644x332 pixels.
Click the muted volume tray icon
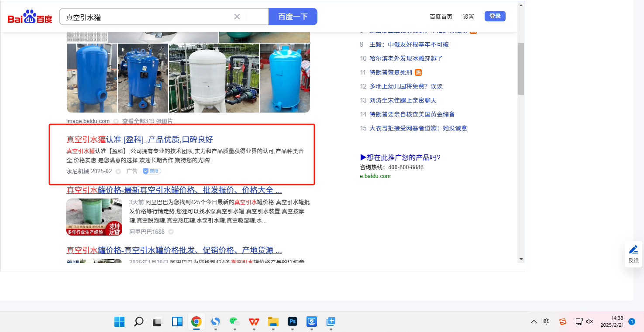click(590, 322)
